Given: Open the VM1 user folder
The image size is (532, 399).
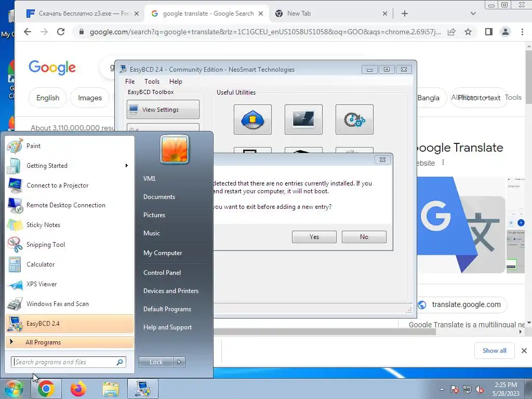Looking at the screenshot, I should (x=149, y=179).
